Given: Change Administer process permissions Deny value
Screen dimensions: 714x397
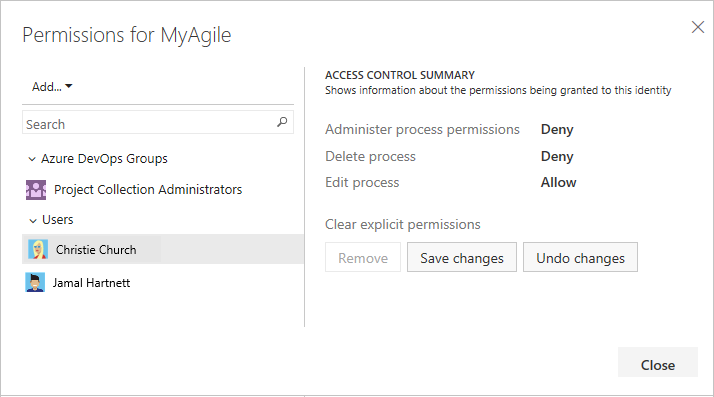Looking at the screenshot, I should tap(557, 129).
